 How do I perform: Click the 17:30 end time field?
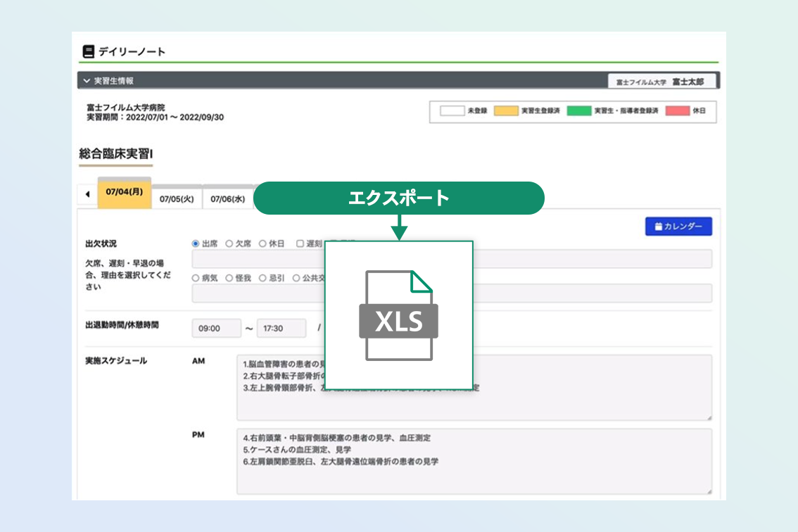(x=281, y=329)
